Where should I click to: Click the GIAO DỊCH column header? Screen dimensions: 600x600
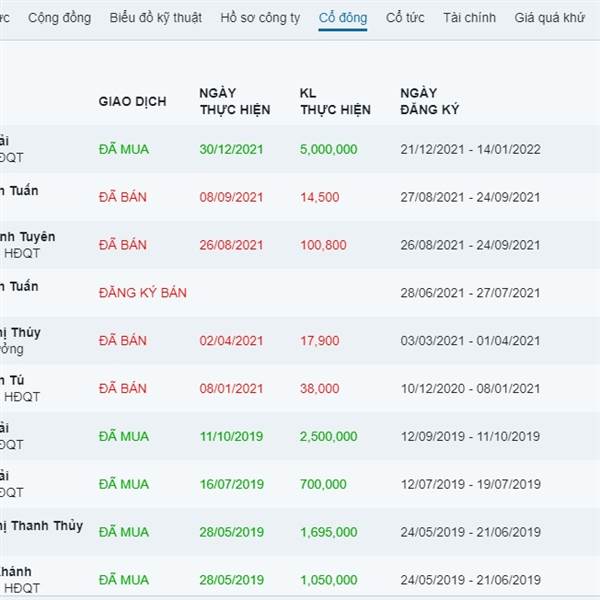(132, 101)
